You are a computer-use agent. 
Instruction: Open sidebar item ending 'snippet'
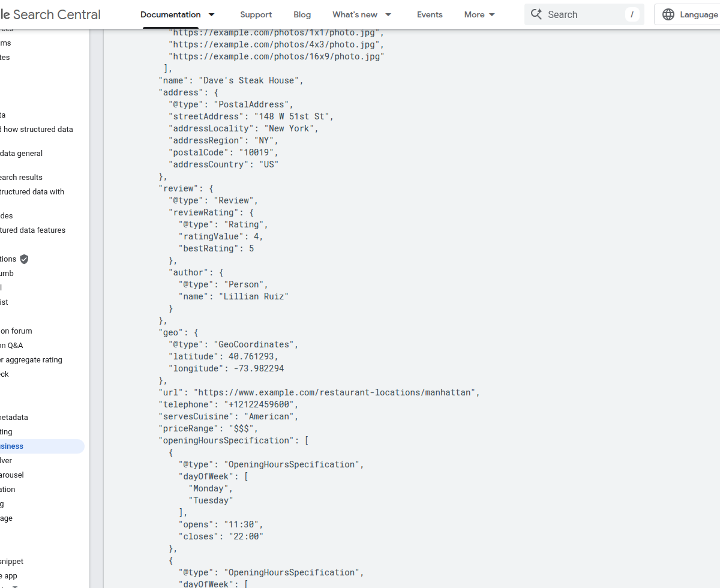pyautogui.click(x=12, y=562)
